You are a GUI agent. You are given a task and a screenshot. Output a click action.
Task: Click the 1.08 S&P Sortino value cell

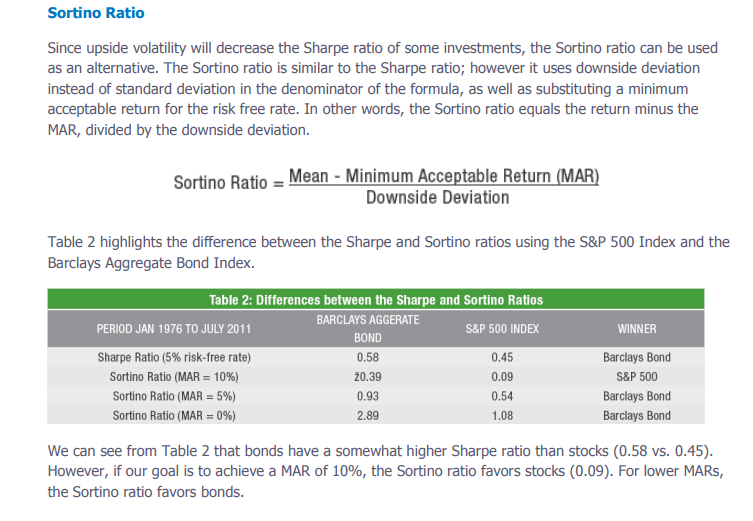tap(503, 415)
